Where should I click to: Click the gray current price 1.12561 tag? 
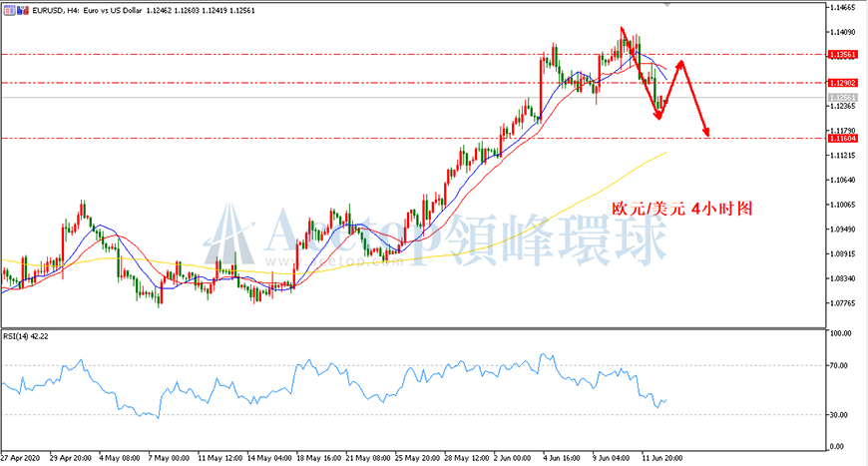click(842, 98)
